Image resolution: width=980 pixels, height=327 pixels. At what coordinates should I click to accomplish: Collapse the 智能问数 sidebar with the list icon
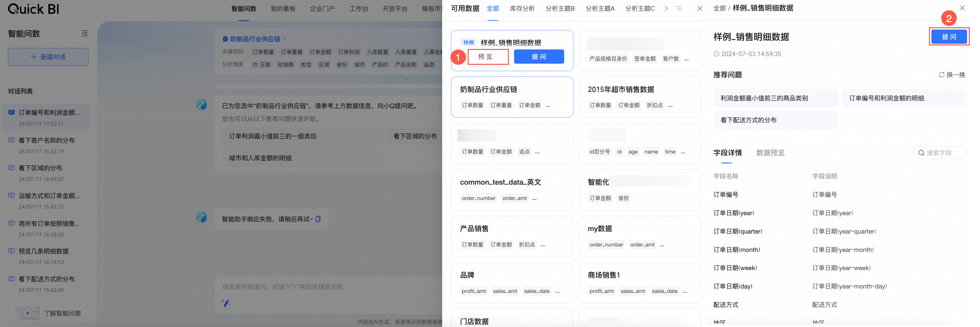click(x=84, y=34)
